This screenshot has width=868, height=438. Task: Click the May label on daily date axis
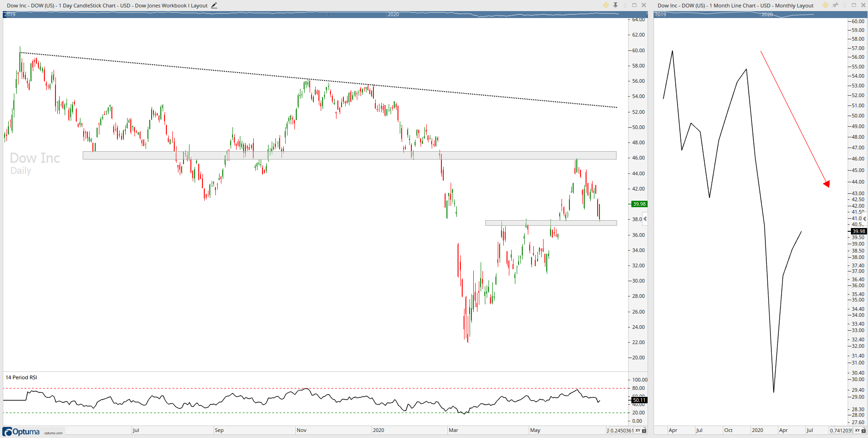tap(535, 430)
